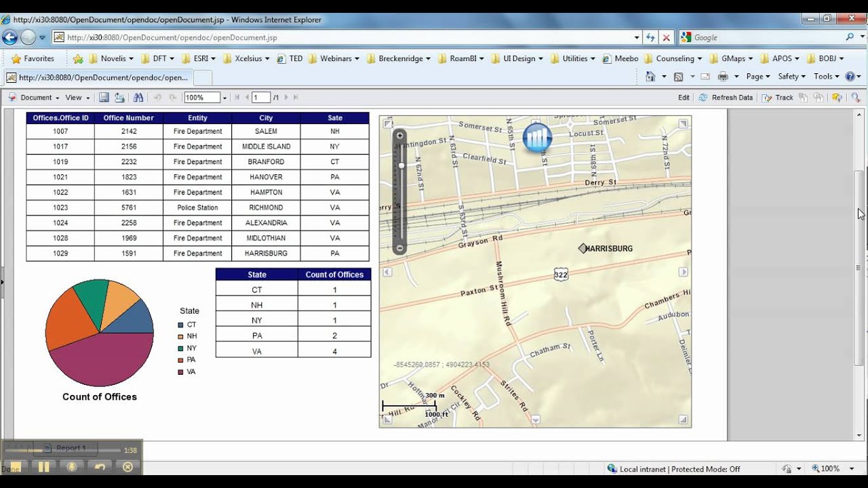The width and height of the screenshot is (868, 488).
Task: Expand the GMaps favorites folder
Action: (x=731, y=58)
